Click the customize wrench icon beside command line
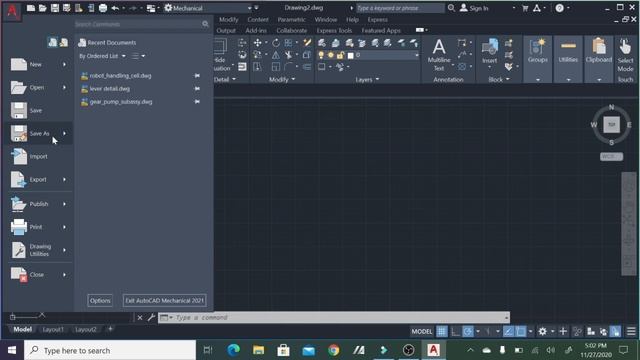 coord(151,317)
